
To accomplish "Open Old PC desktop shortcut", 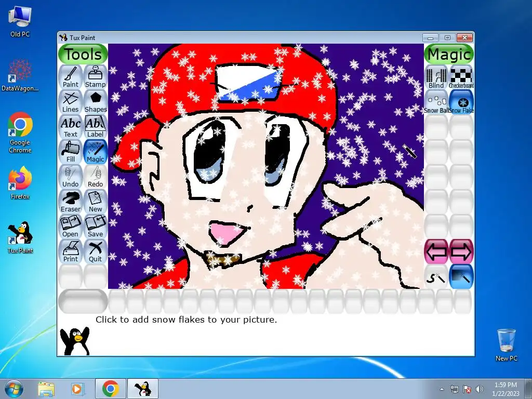I will (20, 21).
